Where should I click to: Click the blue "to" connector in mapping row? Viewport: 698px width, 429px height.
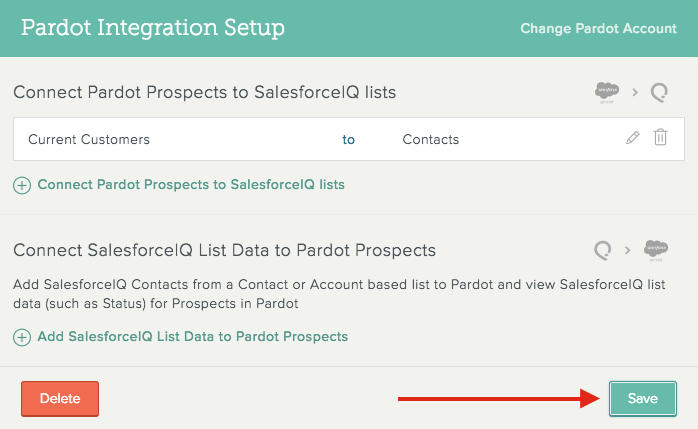(348, 140)
